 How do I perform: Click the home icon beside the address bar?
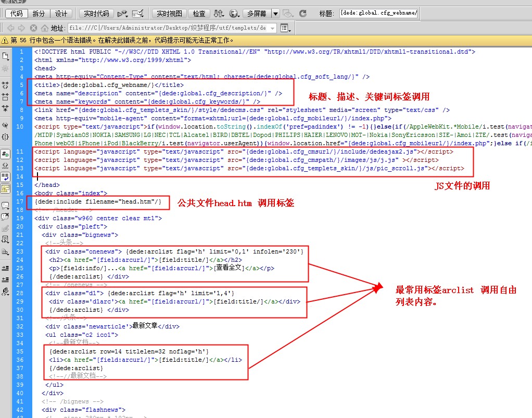45,28
